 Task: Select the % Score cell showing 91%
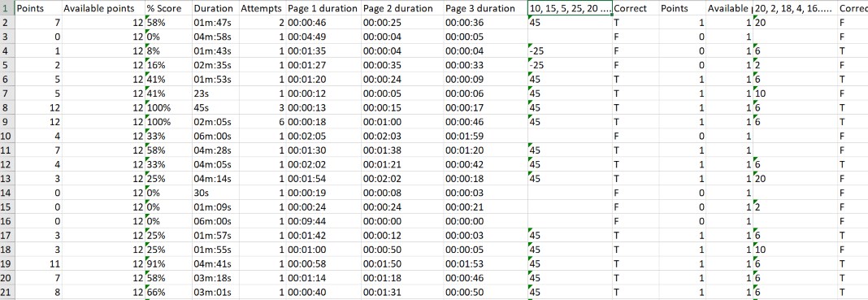(x=168, y=263)
